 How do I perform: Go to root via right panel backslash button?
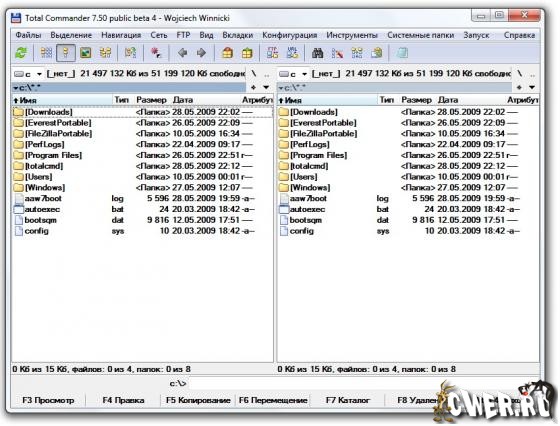click(520, 74)
